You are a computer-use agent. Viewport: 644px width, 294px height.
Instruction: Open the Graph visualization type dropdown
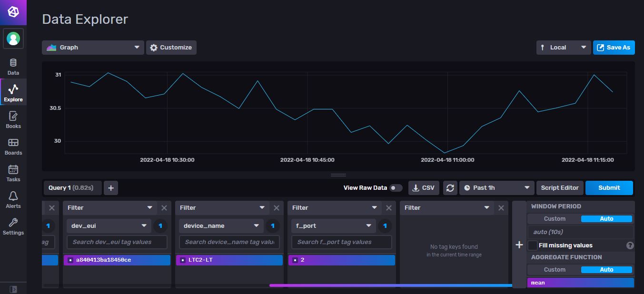[93, 48]
